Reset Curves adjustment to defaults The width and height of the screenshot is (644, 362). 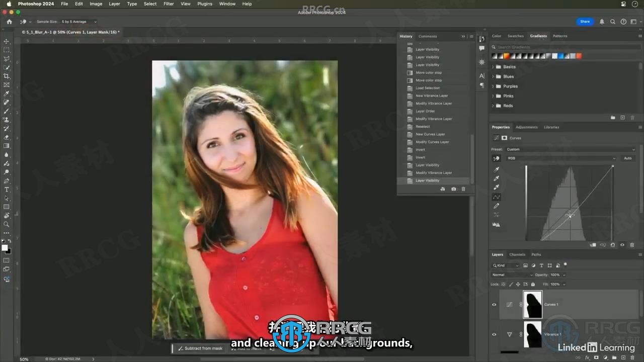(612, 245)
